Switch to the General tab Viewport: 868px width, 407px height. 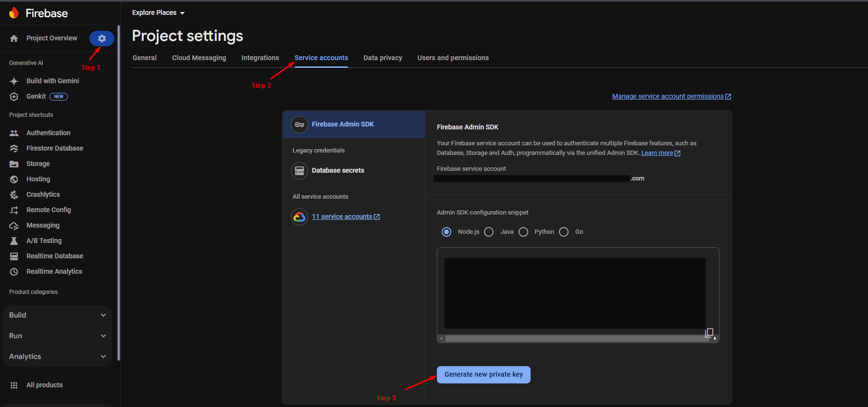[145, 58]
